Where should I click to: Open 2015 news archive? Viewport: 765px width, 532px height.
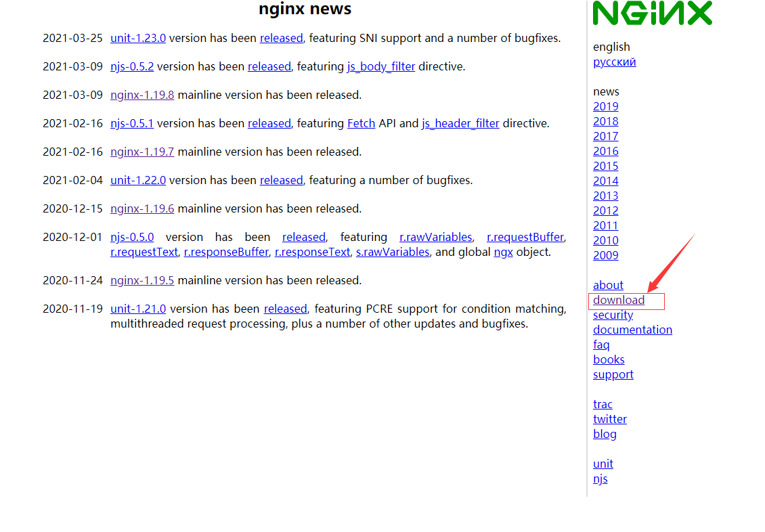point(605,166)
